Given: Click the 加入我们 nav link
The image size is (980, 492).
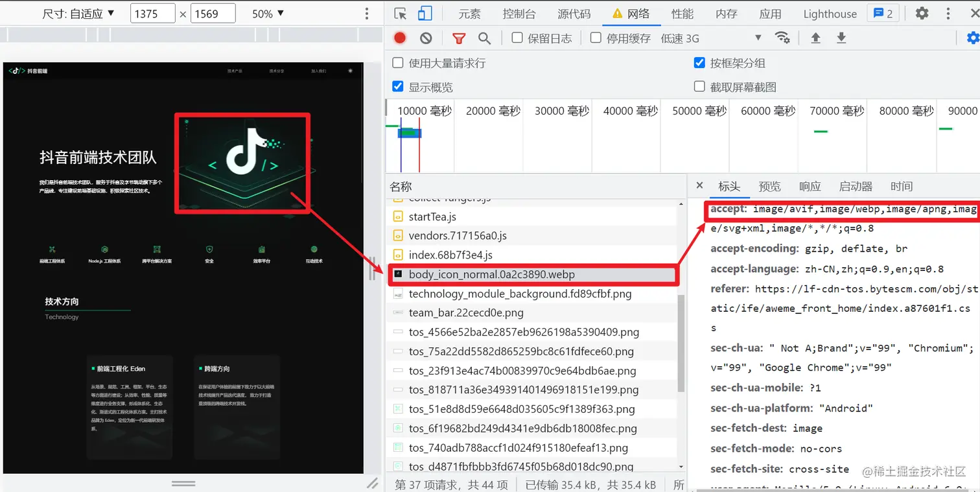Looking at the screenshot, I should 318,71.
